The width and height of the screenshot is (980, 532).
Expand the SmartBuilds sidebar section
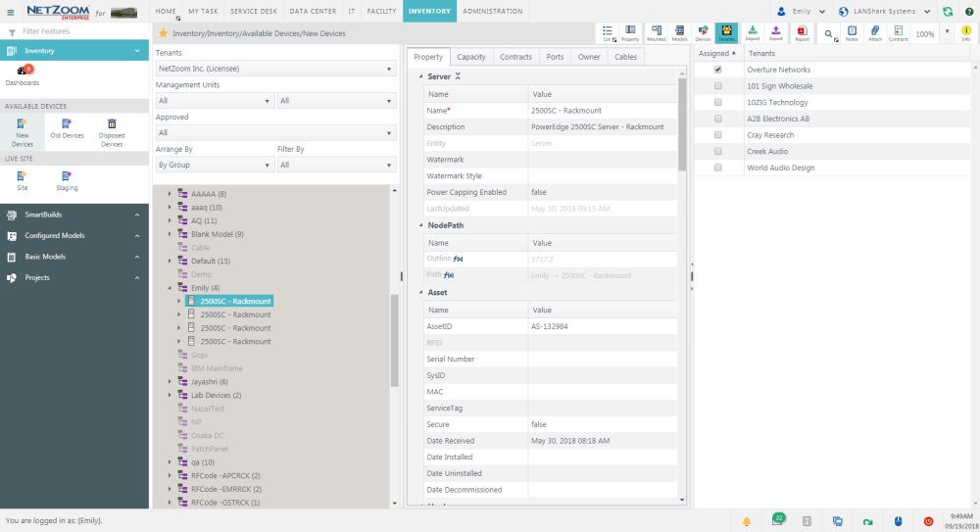tap(74, 215)
